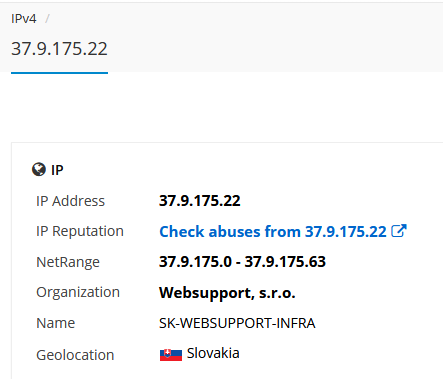Click the Slovakia geolocation text
Viewport: 443px width, 379px height.
213,353
